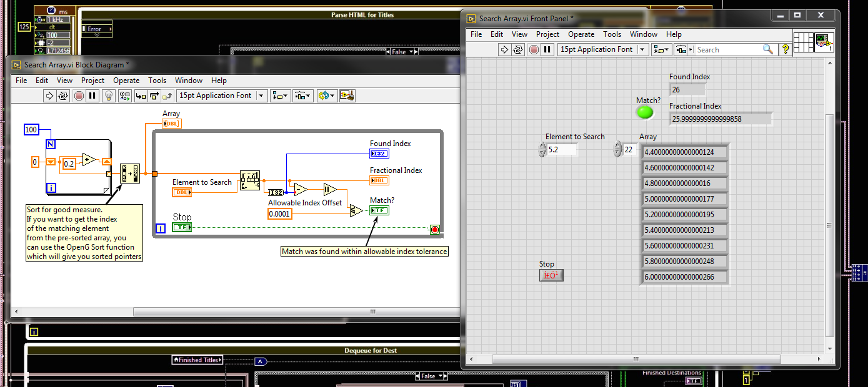Click Array index stepper arrows
The height and width of the screenshot is (387, 868).
(x=618, y=150)
